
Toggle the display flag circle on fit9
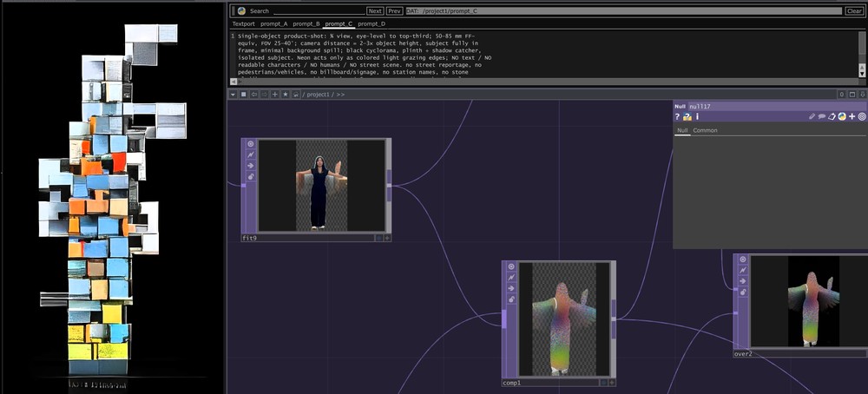coord(379,238)
